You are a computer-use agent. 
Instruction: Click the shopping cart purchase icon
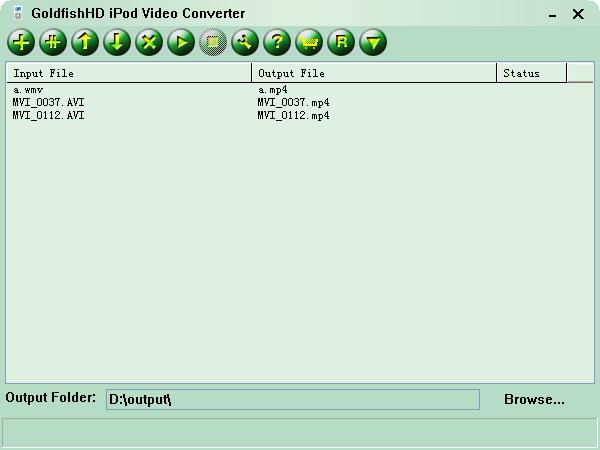309,42
